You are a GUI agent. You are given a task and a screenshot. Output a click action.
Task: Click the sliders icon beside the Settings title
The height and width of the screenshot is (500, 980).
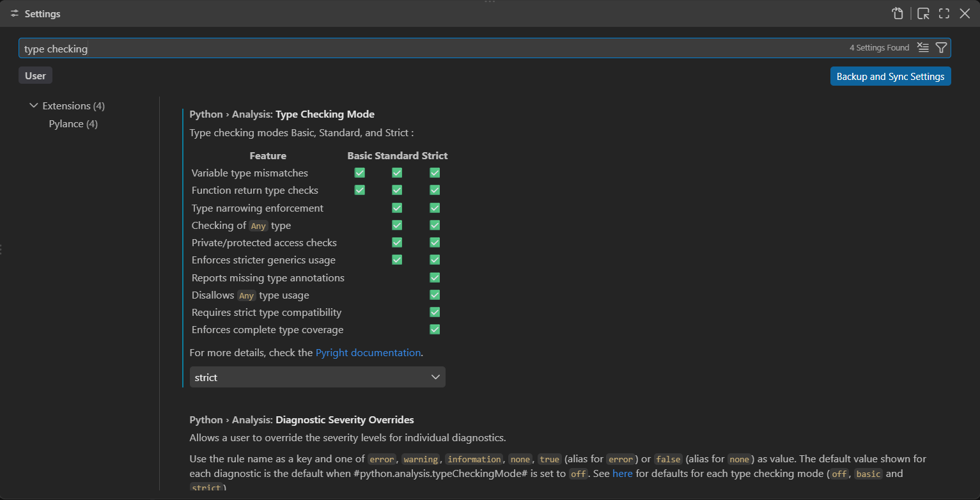point(15,13)
